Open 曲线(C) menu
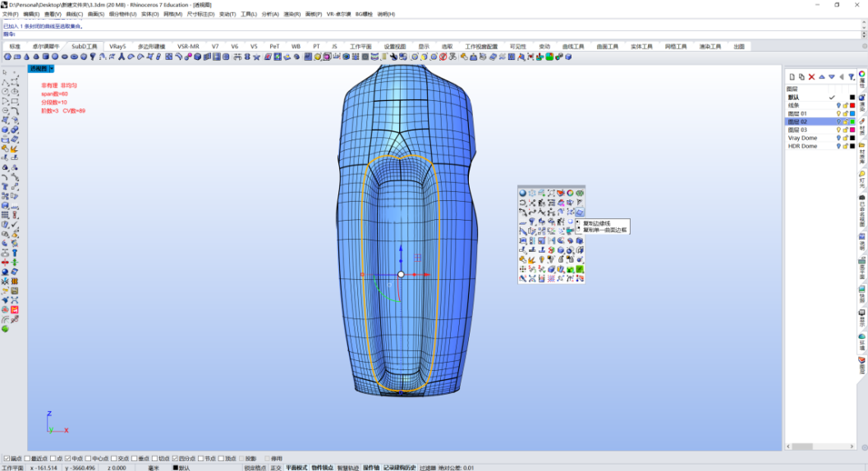The height and width of the screenshot is (471, 868). click(x=74, y=15)
